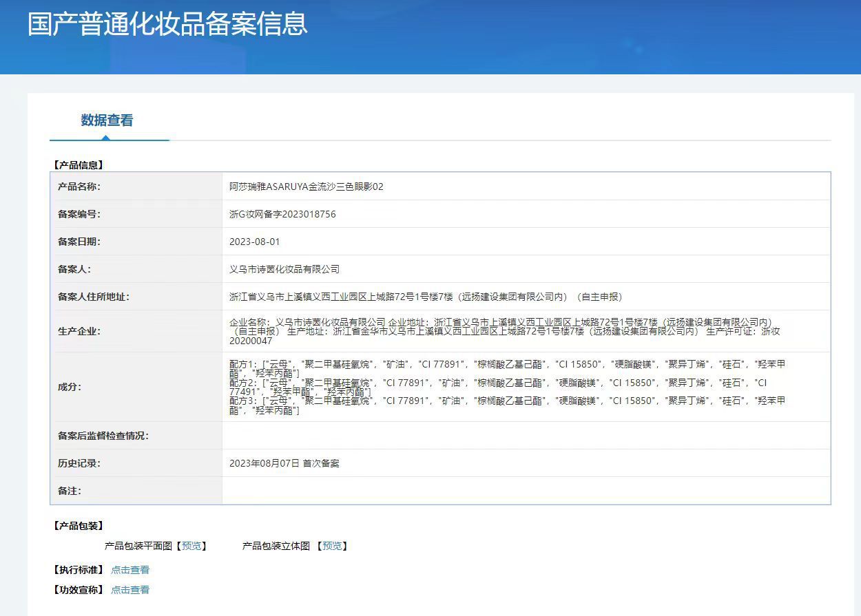This screenshot has width=861, height=616.
Task: Click the 执行标准 label
Action: [78, 570]
